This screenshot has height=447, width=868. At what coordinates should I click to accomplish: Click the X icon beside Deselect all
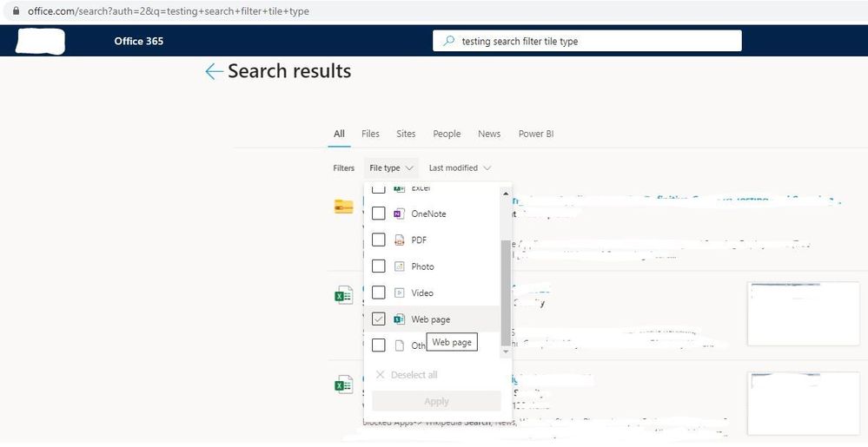380,375
